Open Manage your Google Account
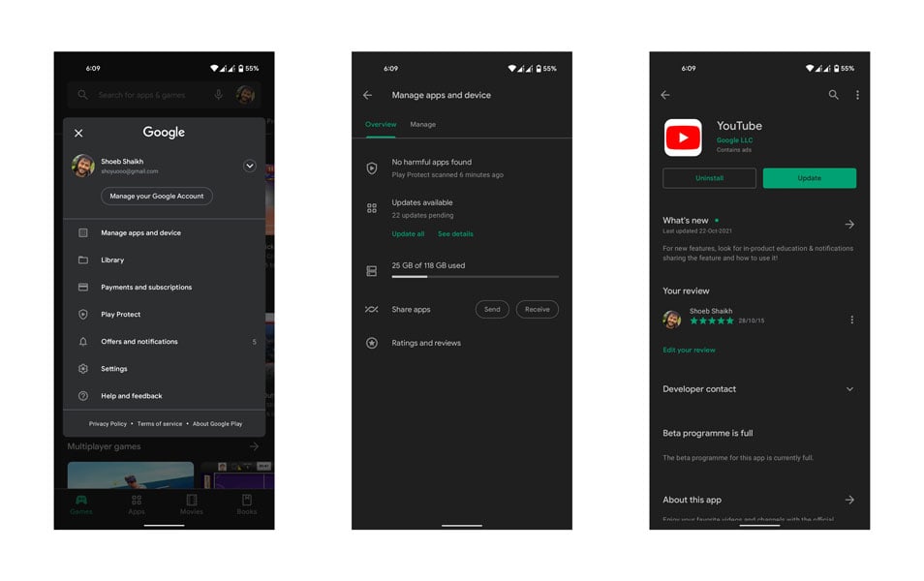 [157, 197]
